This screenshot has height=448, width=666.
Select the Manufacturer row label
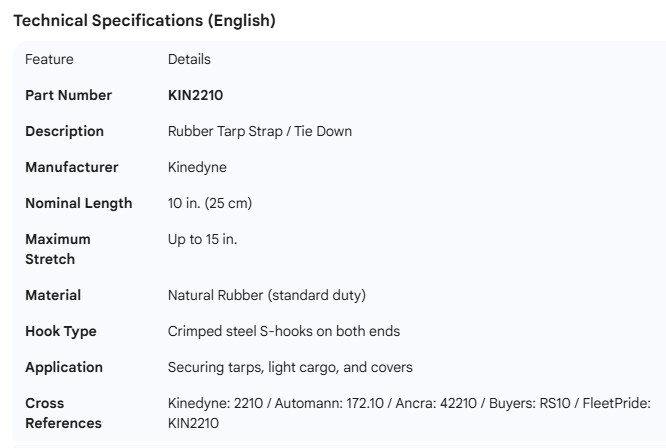[71, 167]
